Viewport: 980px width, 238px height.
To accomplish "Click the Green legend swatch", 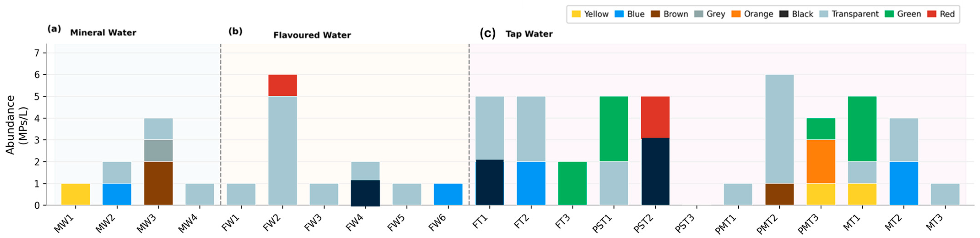I will coord(889,14).
